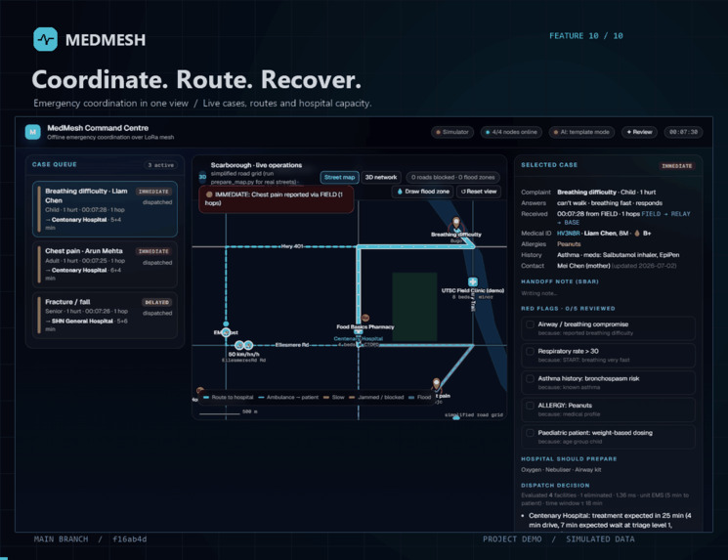
Task: Click SHN General Hospital destination text
Action: tap(82, 322)
